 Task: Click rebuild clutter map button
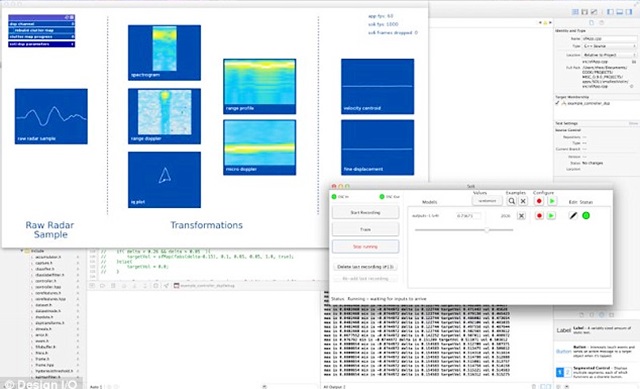pyautogui.click(x=42, y=31)
